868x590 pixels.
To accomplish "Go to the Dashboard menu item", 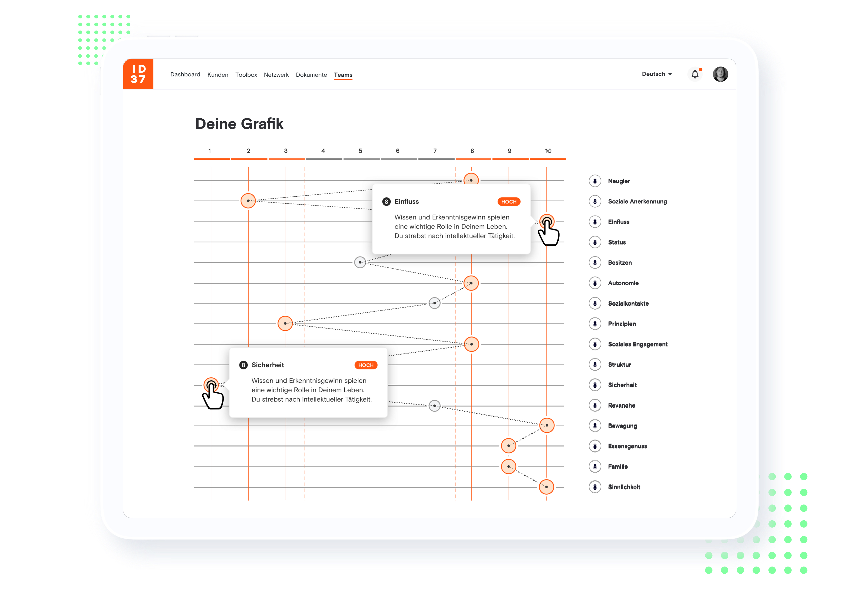I will click(185, 74).
